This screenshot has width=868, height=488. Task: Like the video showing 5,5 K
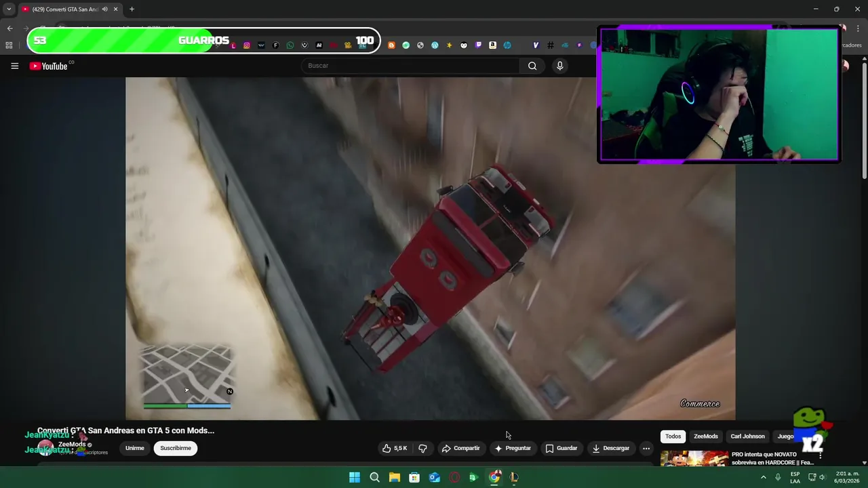pos(394,448)
